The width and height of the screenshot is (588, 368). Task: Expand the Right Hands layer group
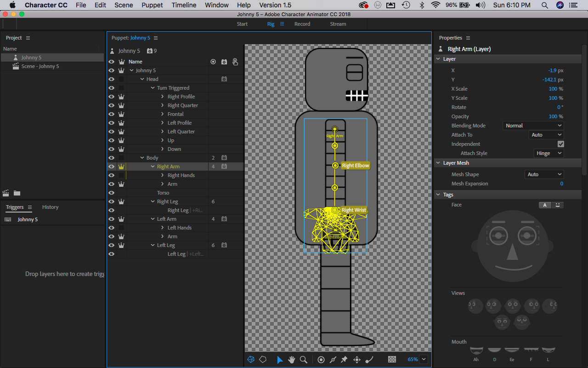tap(163, 175)
